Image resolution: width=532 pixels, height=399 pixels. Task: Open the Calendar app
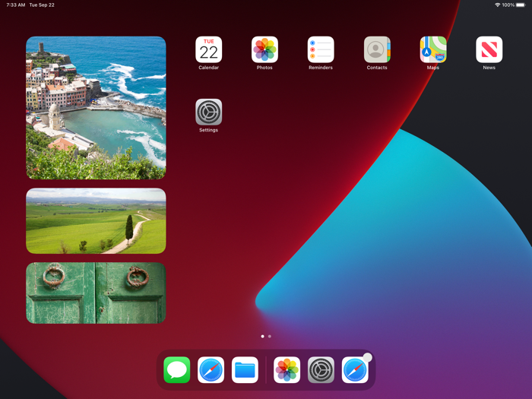209,49
